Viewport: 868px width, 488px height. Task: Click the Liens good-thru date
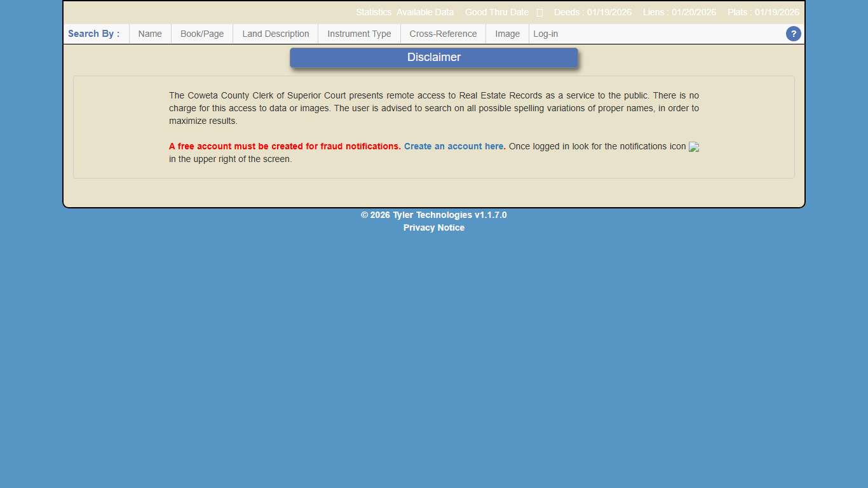[x=679, y=13]
